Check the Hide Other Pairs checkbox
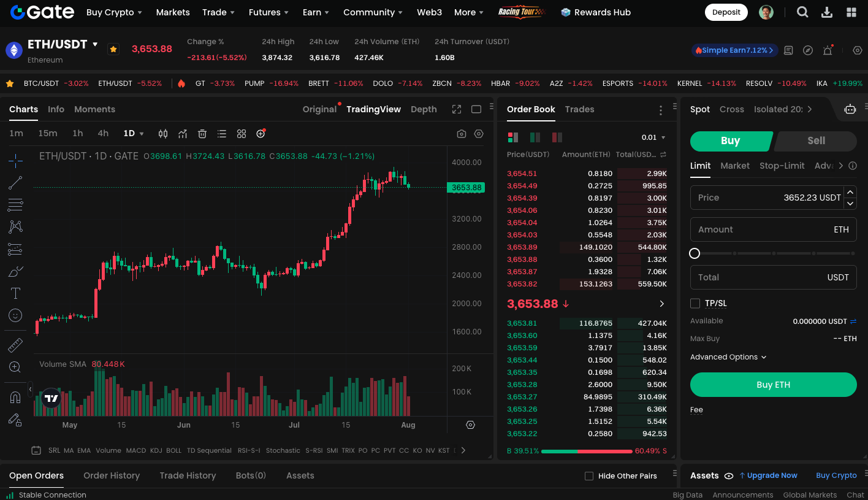 click(589, 476)
